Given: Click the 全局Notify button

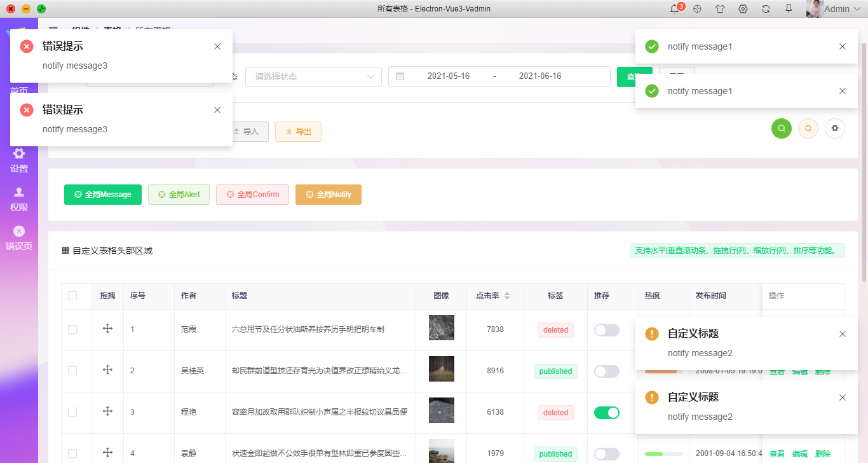Looking at the screenshot, I should point(328,195).
